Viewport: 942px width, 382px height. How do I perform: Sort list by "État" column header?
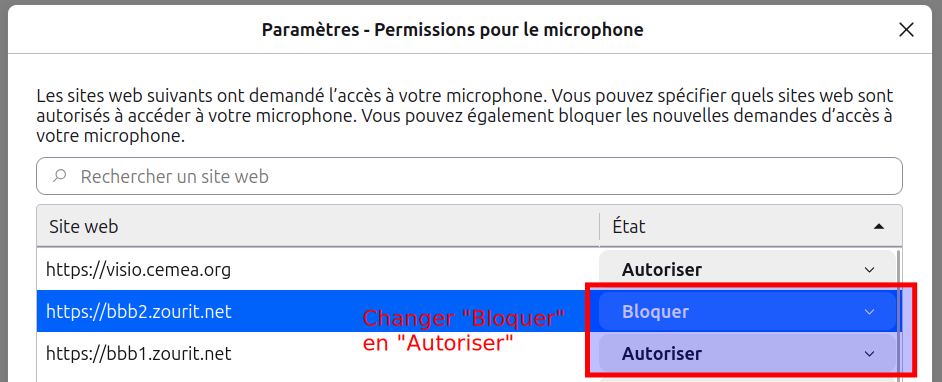(750, 226)
